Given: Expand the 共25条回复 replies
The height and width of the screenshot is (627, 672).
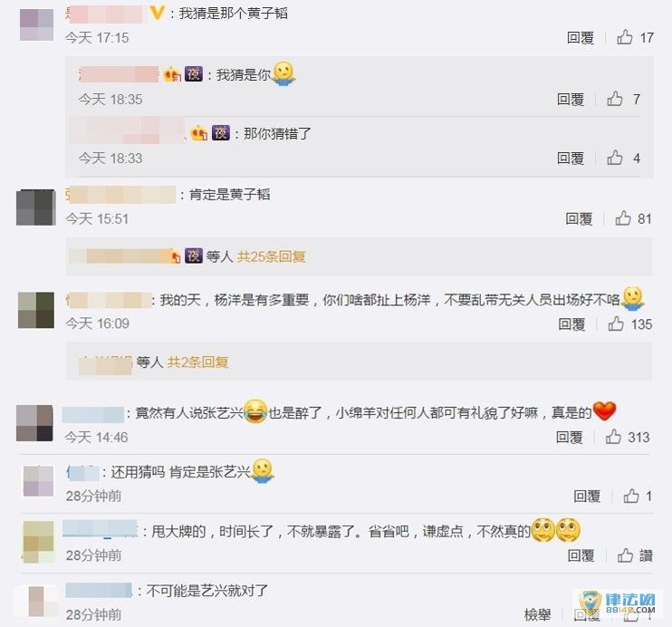Looking at the screenshot, I should (271, 256).
